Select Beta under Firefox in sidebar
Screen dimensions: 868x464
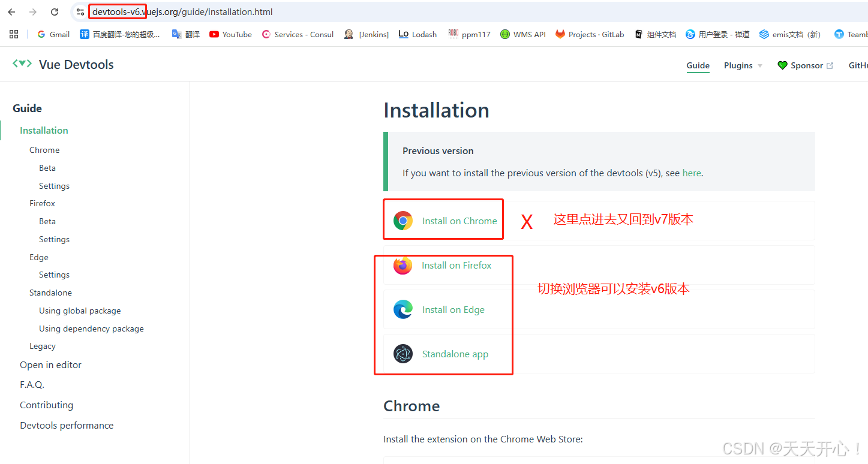(x=47, y=221)
